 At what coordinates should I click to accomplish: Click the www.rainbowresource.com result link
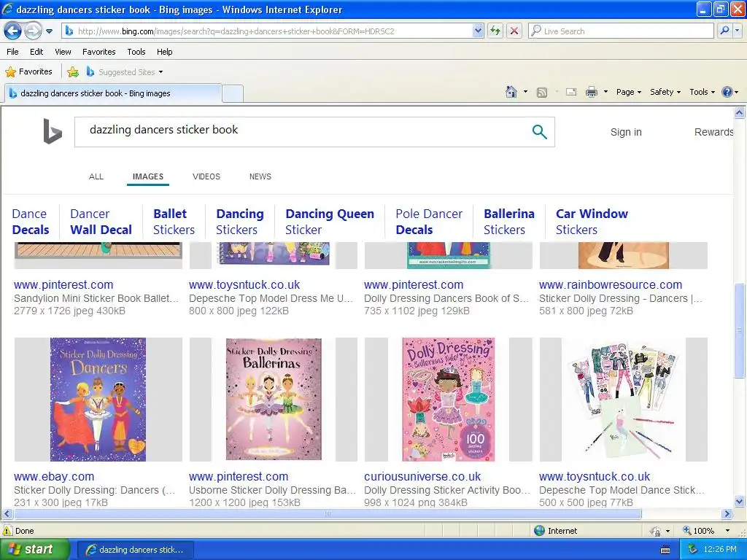(611, 285)
